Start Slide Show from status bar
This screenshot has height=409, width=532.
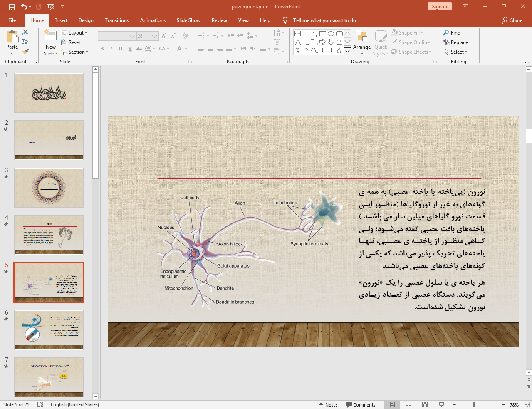tap(441, 404)
